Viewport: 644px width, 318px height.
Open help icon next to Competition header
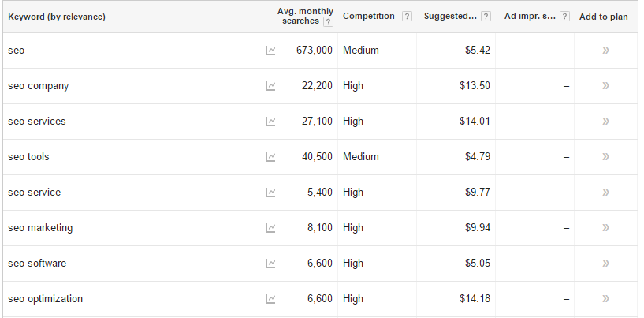point(407,17)
